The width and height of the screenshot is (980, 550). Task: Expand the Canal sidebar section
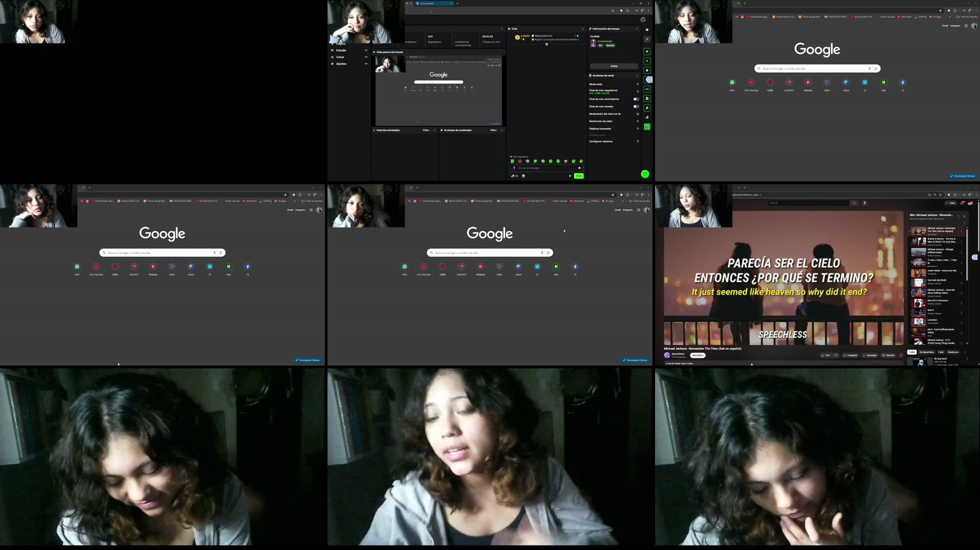[x=366, y=57]
